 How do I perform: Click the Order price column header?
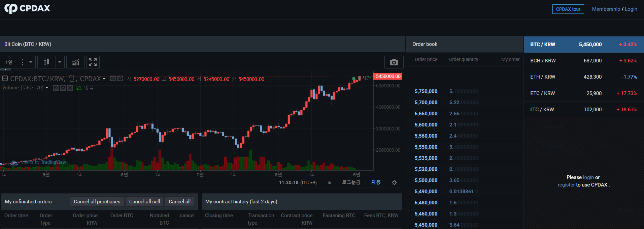pos(426,59)
